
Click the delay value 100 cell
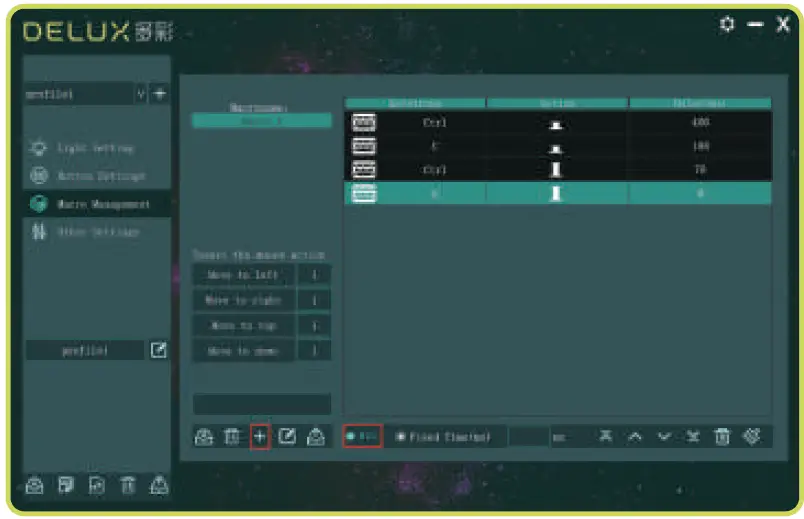tap(700, 147)
